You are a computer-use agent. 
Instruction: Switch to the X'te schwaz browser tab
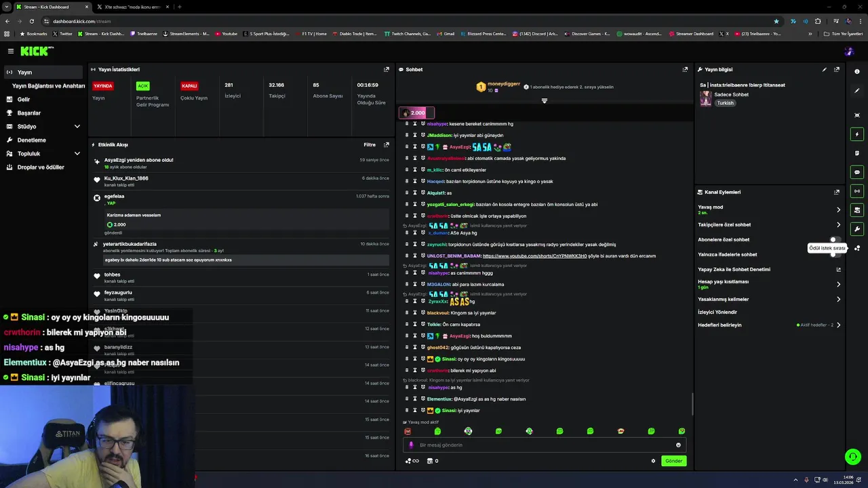point(132,7)
